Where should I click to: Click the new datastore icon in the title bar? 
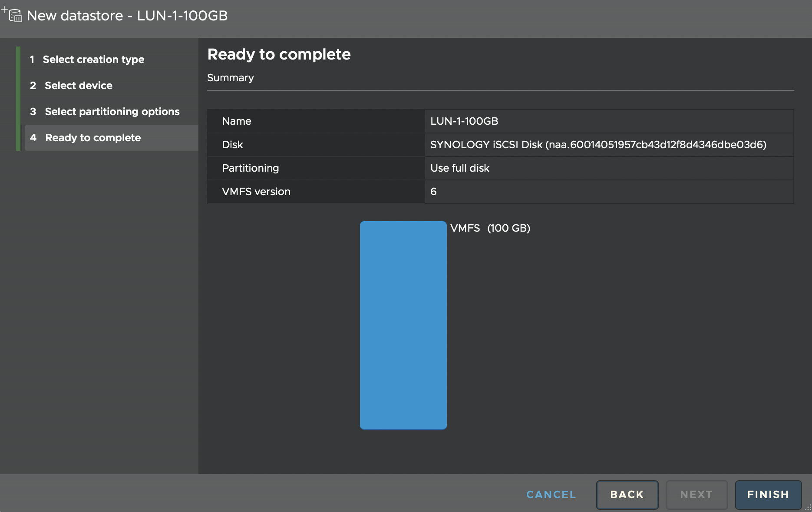coord(14,16)
